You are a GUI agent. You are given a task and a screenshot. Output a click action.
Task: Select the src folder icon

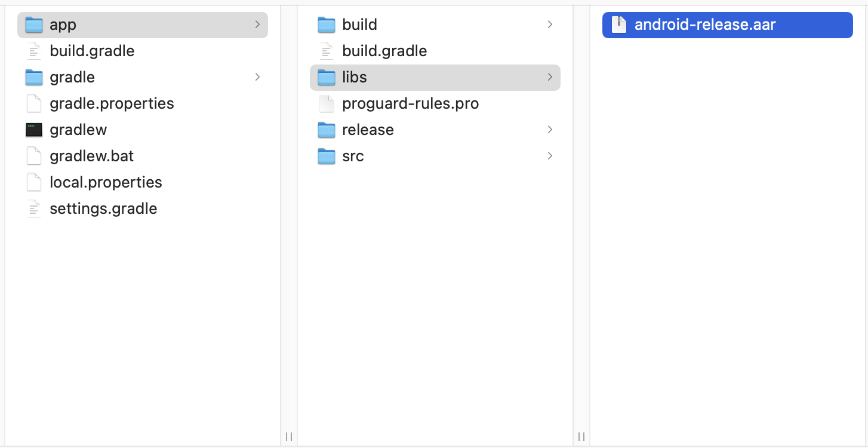point(327,156)
